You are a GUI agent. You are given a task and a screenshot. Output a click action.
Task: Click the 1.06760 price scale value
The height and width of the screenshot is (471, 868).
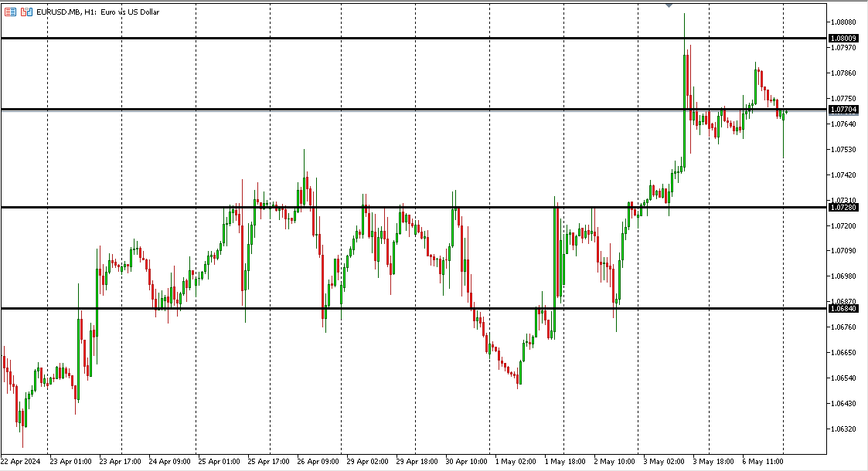(x=843, y=327)
